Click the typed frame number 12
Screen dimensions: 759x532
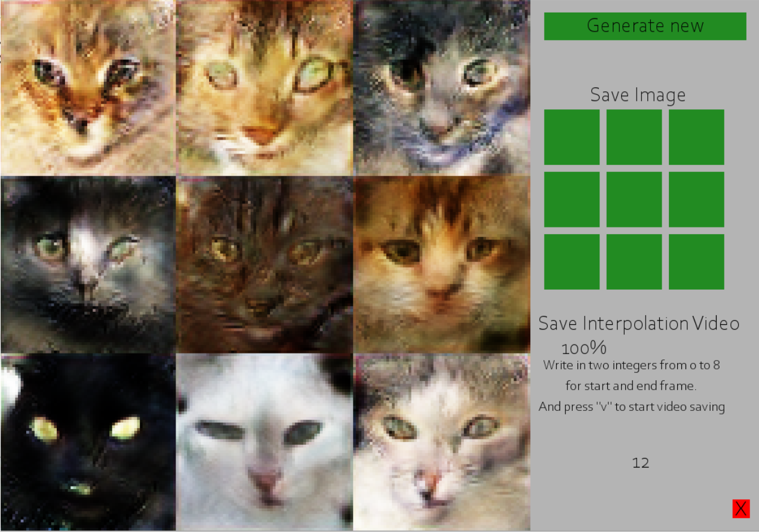tap(640, 463)
